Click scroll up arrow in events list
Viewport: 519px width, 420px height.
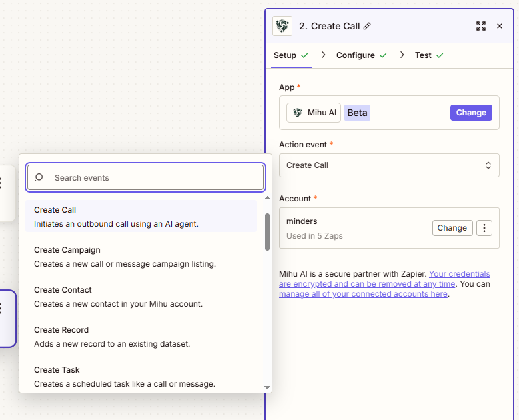tap(267, 198)
